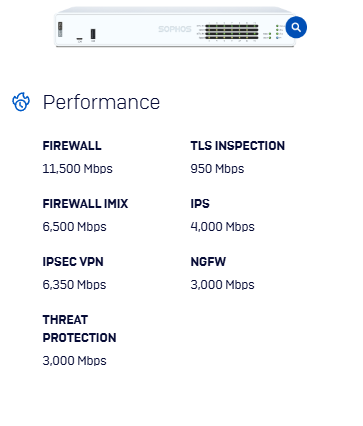Select the FIREWALL IMIX label
This screenshot has height=426, width=363.
tap(85, 204)
